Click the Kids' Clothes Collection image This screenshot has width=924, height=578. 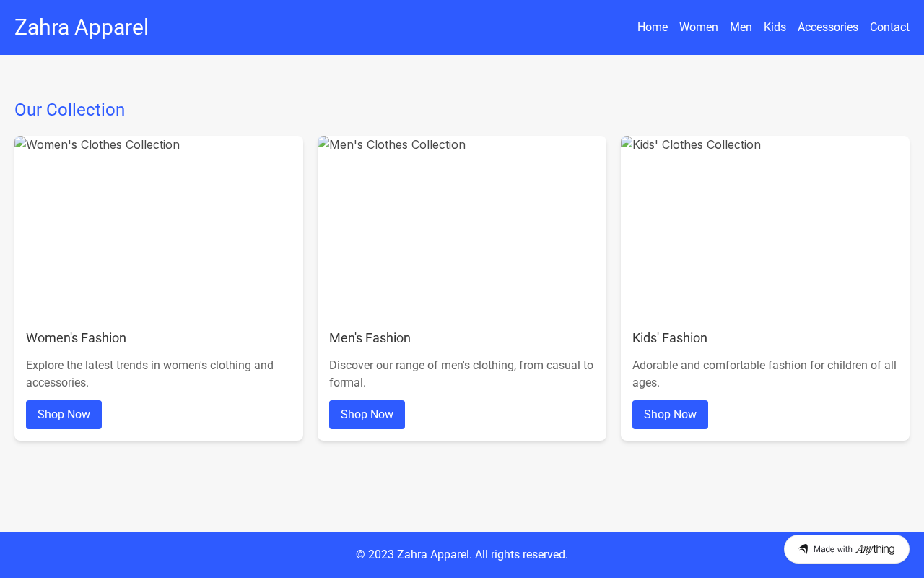[765, 227]
